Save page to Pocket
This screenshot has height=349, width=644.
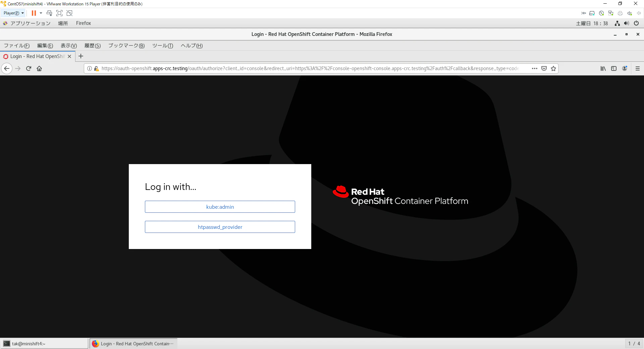[x=544, y=68]
